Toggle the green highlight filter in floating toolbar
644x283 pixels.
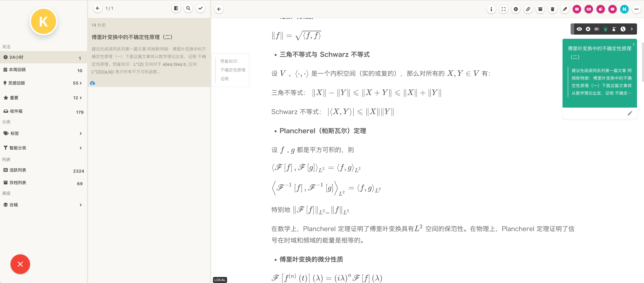pos(606,29)
